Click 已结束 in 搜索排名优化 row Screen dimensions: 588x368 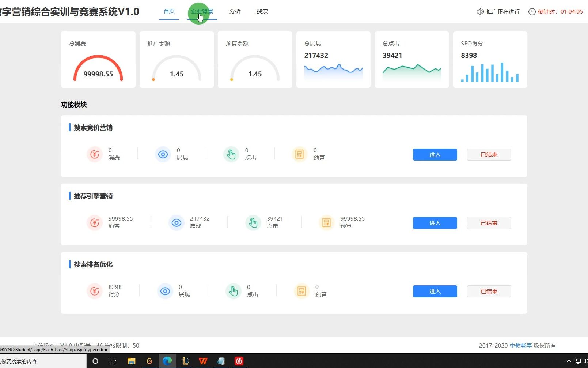tap(489, 291)
